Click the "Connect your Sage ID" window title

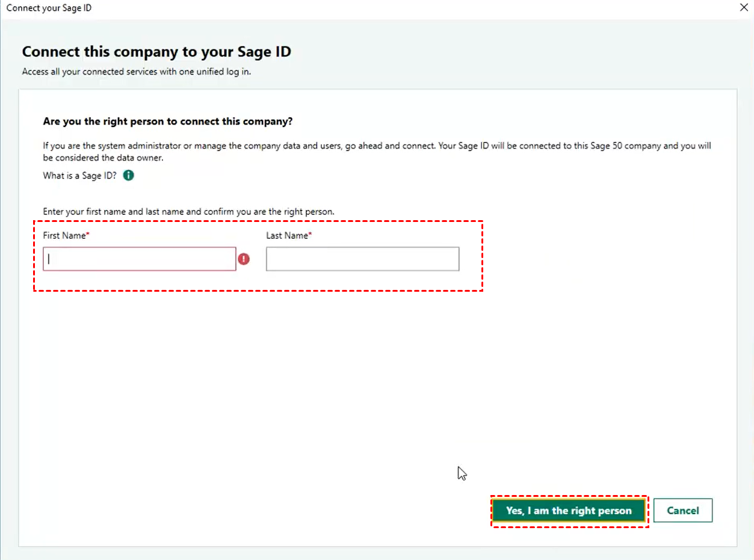click(x=49, y=8)
